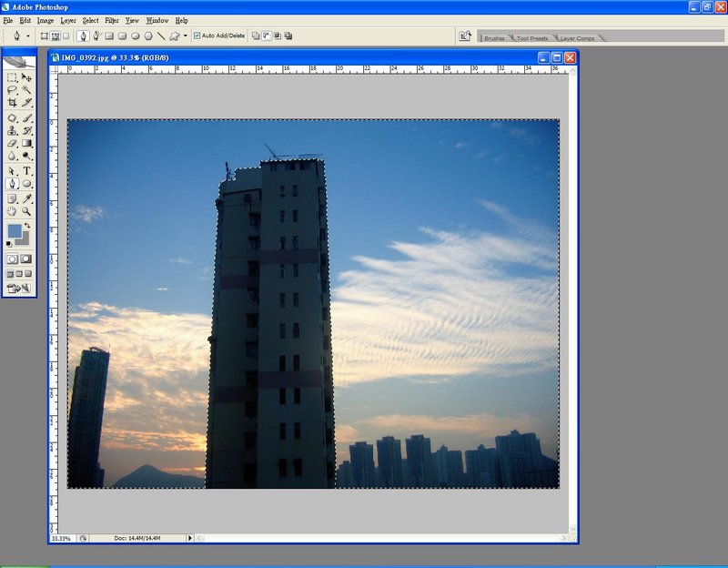Expand the custom shape options arrow

tap(186, 36)
